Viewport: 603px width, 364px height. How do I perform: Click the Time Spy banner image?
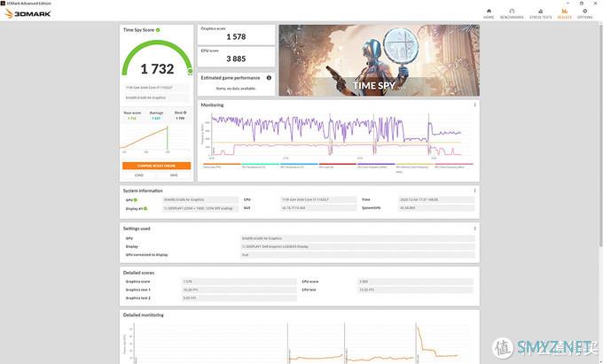click(379, 60)
